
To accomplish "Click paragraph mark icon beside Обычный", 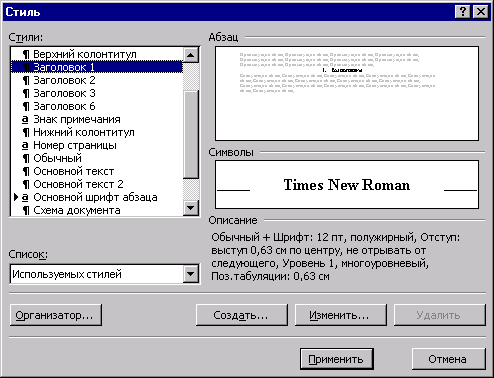I will pos(26,158).
